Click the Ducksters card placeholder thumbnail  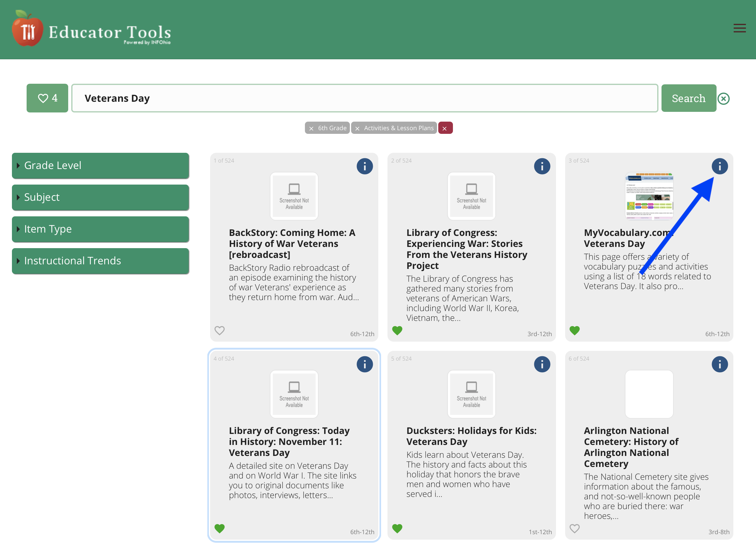click(x=471, y=394)
